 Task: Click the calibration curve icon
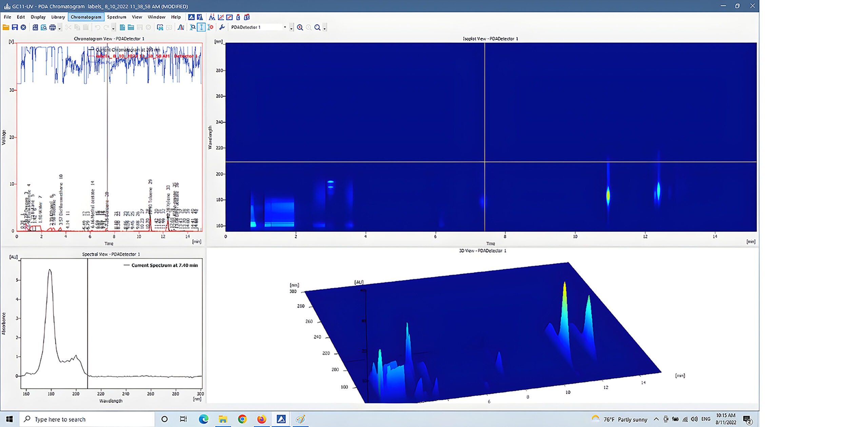pos(221,17)
